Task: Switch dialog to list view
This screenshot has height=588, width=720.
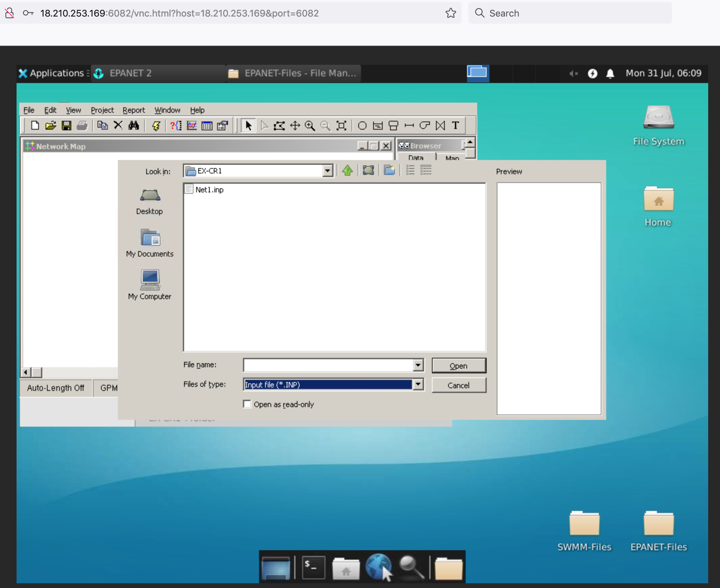Action: coord(410,170)
